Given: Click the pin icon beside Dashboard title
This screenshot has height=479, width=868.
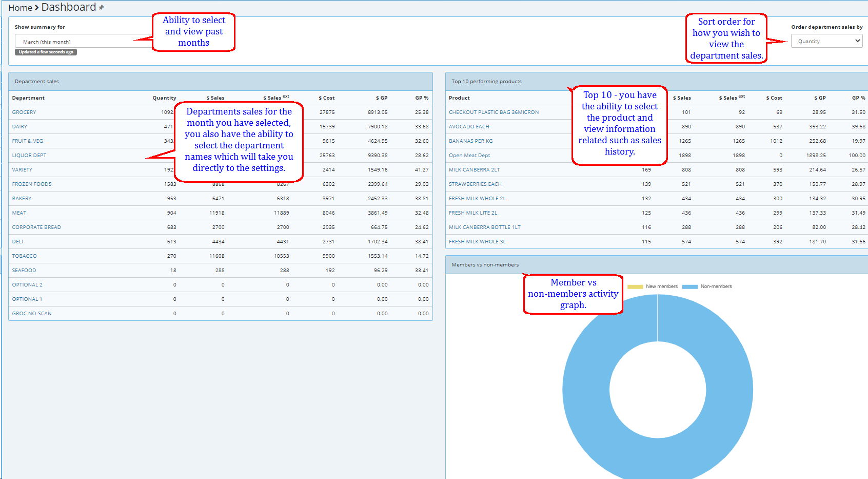Looking at the screenshot, I should click(x=101, y=7).
